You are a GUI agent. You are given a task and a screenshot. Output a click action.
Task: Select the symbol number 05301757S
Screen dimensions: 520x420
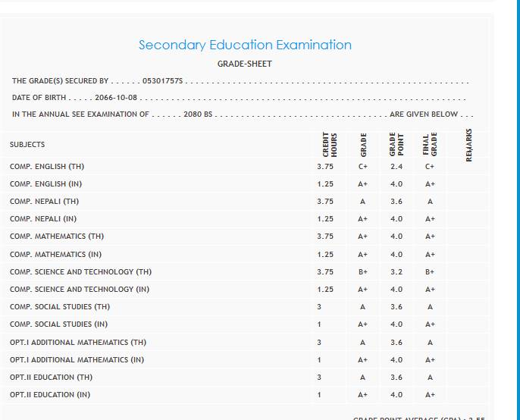(x=163, y=80)
